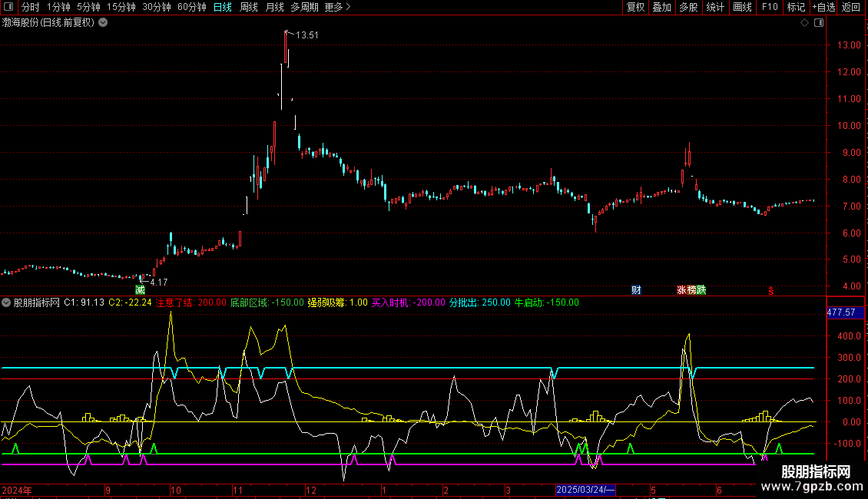This screenshot has height=499, width=868.
Task: Click the 复权 button
Action: (x=635, y=8)
